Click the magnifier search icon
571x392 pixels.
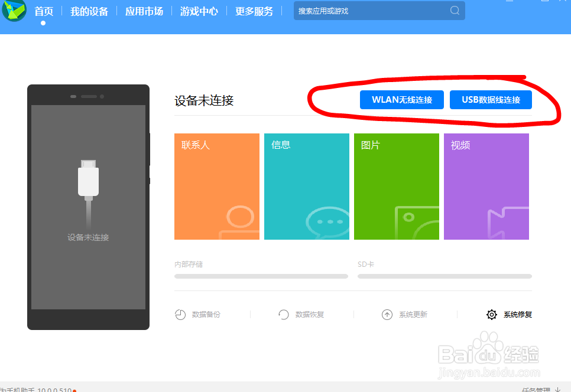(455, 10)
